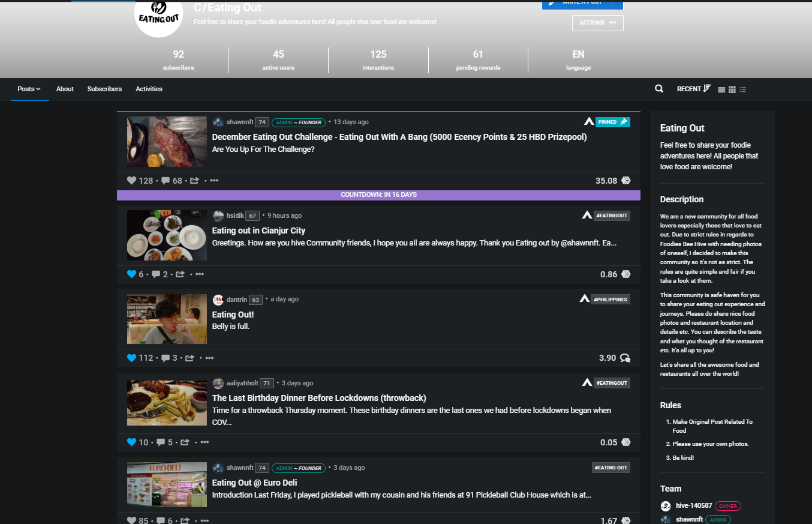
Task: Click hsidik's author avatar
Action: coord(218,215)
